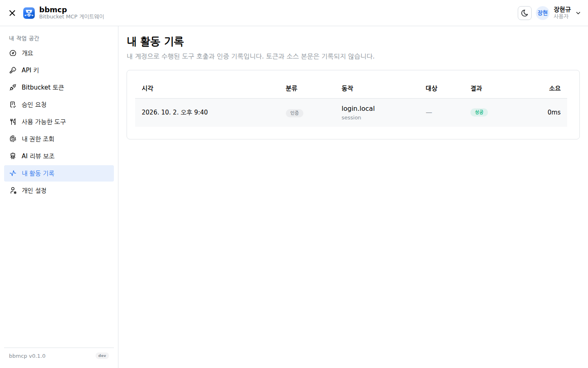Open the 개요 menu label
Viewport: 588px width, 368px height.
[x=27, y=53]
